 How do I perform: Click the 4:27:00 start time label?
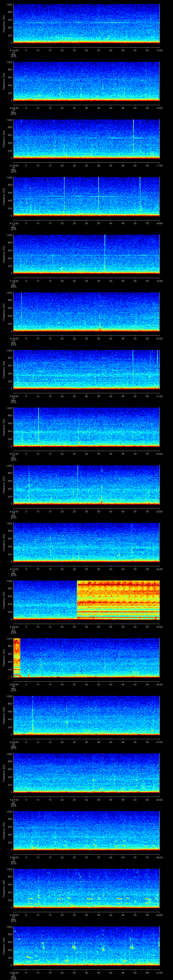click(x=14, y=800)
